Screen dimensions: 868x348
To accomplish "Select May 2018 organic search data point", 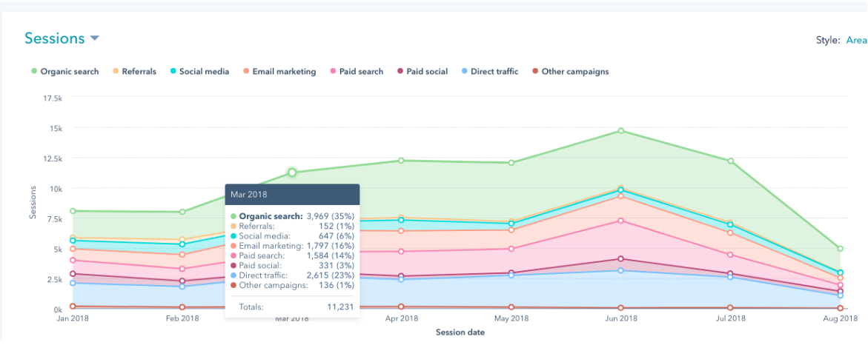I will pyautogui.click(x=511, y=163).
